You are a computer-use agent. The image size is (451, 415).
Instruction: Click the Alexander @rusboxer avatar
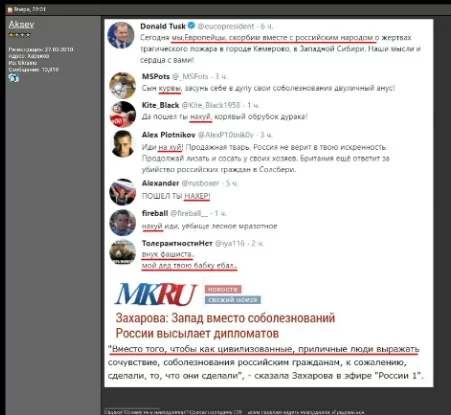pos(122,192)
